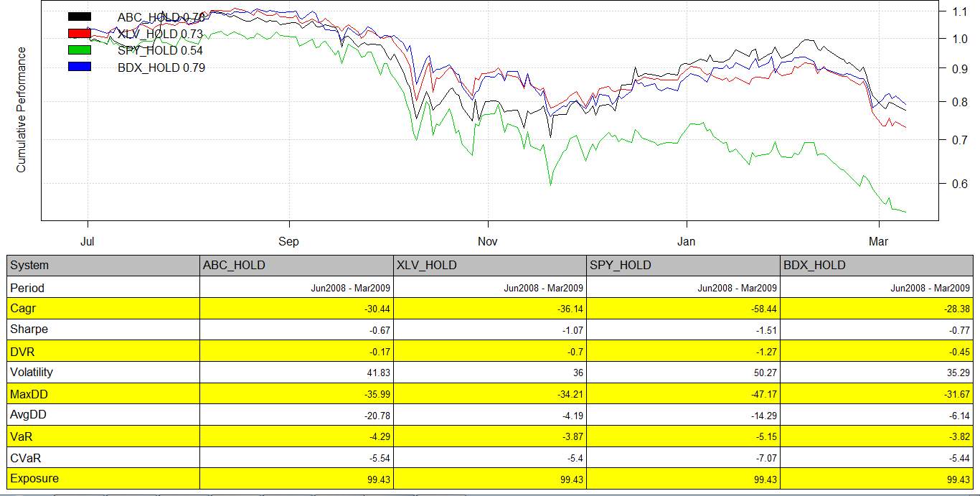Select the Cagr row label
The width and height of the screenshot is (980, 496).
click(22, 308)
